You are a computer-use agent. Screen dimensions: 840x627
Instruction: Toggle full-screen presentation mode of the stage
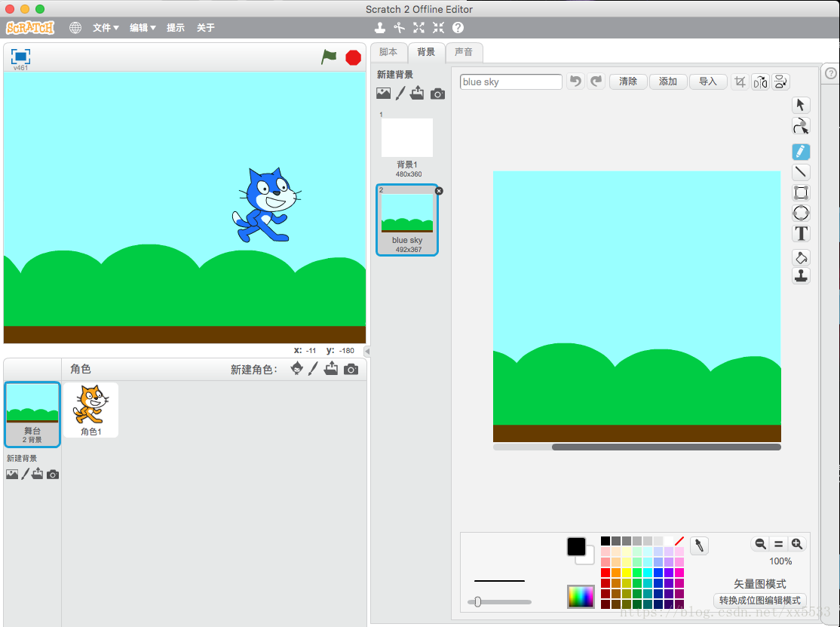point(20,57)
